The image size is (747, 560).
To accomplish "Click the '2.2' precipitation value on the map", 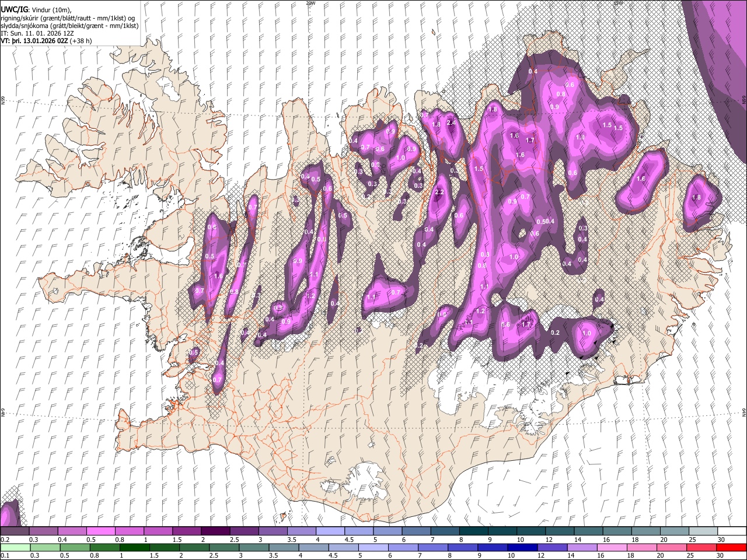I will point(440,192).
